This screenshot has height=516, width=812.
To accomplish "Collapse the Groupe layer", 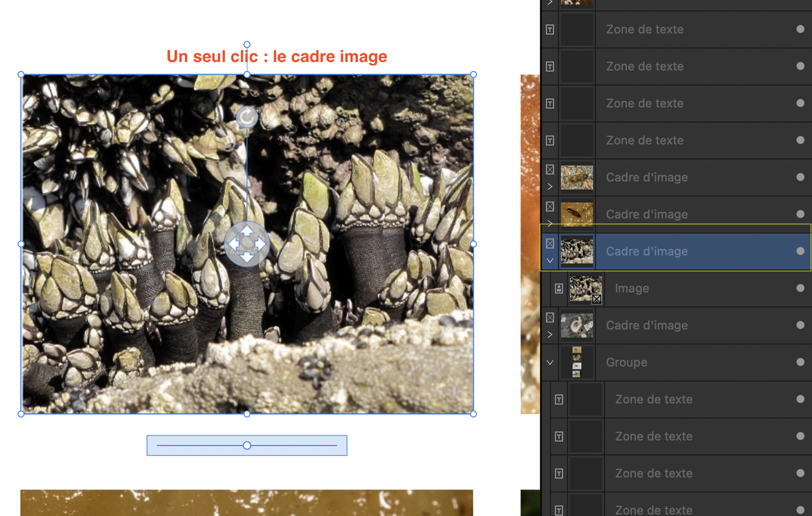I will click(550, 362).
